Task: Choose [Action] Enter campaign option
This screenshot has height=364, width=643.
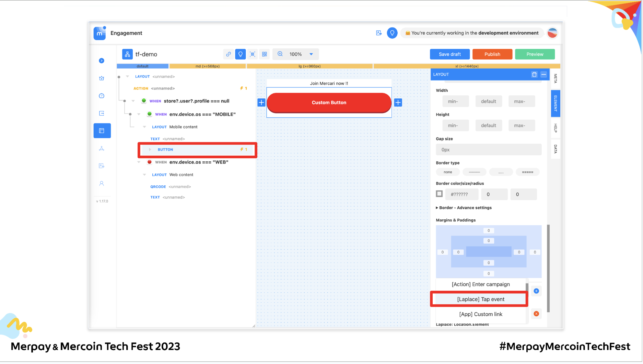Action: 481,284
